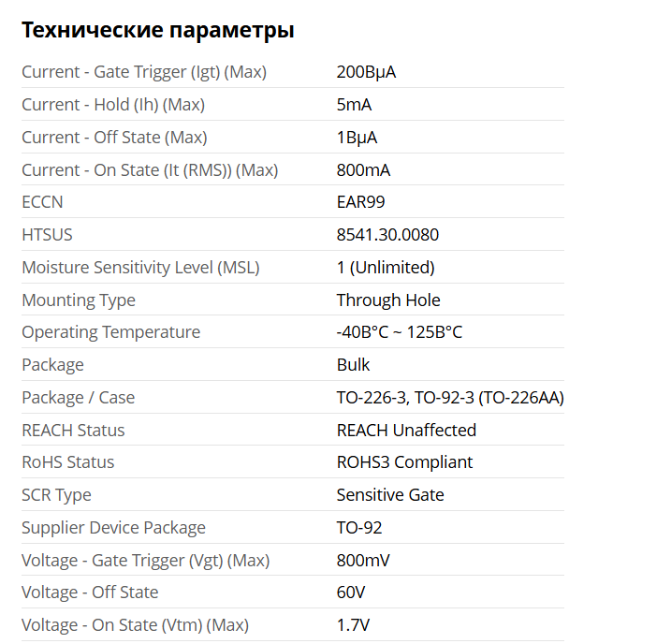The width and height of the screenshot is (671, 644).
Task: Click the "Технические параметры" heading
Action: tap(157, 30)
